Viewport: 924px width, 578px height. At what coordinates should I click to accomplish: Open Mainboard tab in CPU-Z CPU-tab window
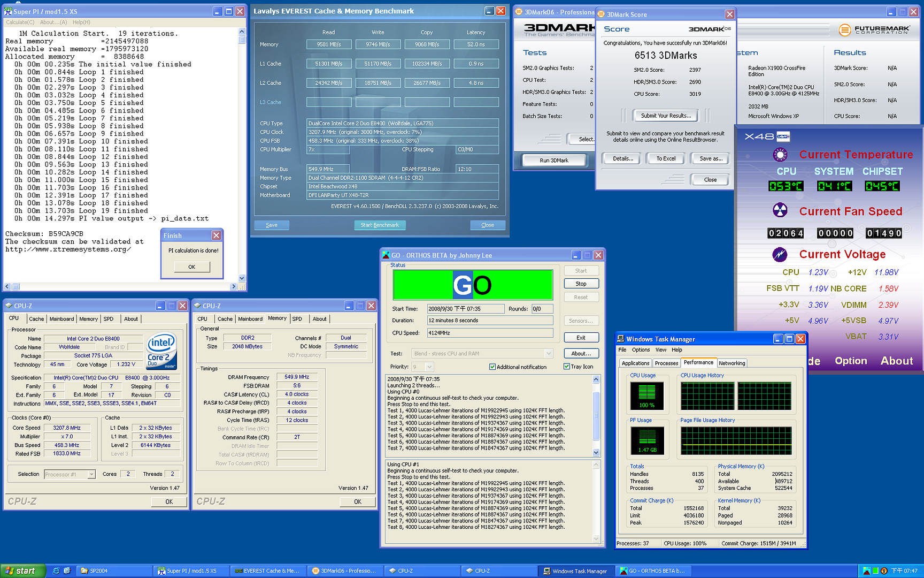pyautogui.click(x=61, y=318)
